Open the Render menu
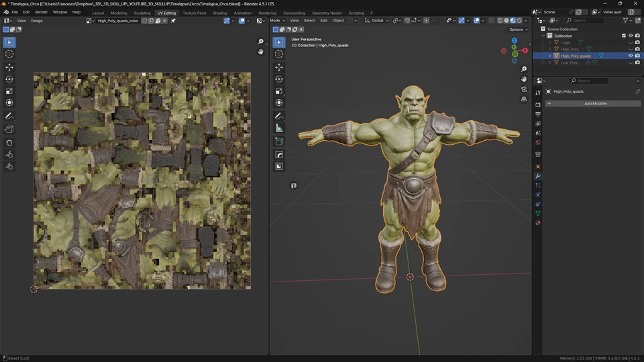This screenshot has width=644, height=362. 41,12
